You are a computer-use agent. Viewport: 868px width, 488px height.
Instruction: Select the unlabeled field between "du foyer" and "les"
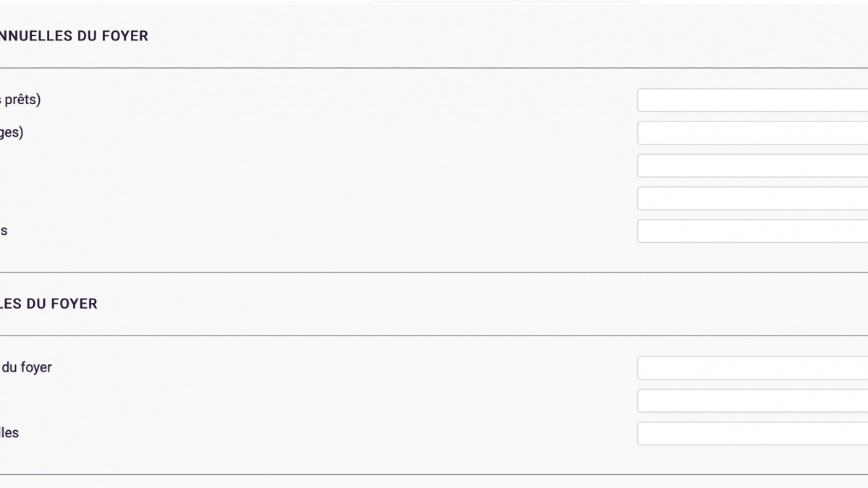click(752, 401)
